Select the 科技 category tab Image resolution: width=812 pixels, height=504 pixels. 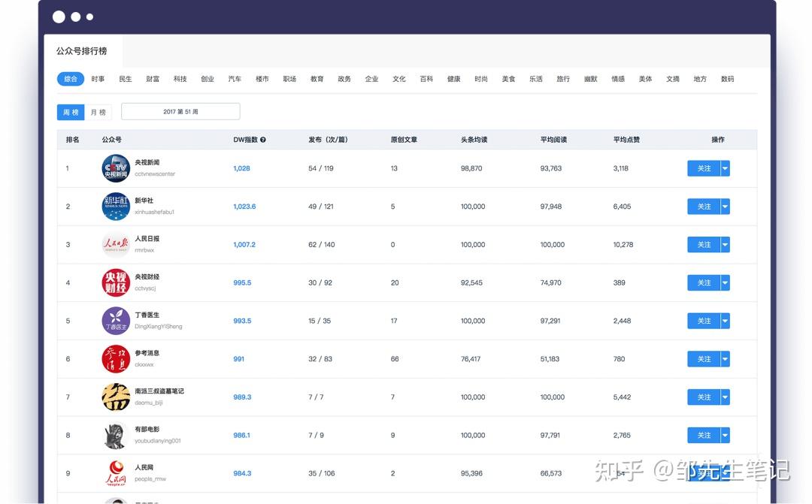[180, 79]
